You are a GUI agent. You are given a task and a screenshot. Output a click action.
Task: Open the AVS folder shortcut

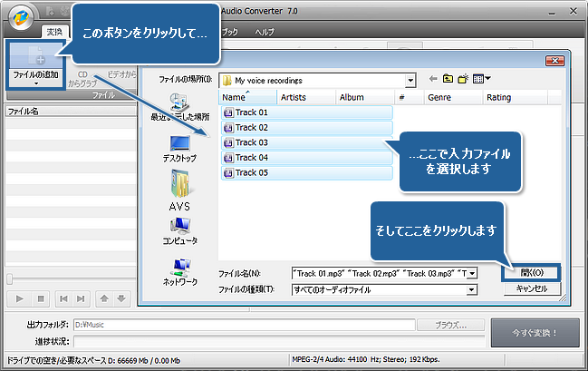tap(178, 190)
